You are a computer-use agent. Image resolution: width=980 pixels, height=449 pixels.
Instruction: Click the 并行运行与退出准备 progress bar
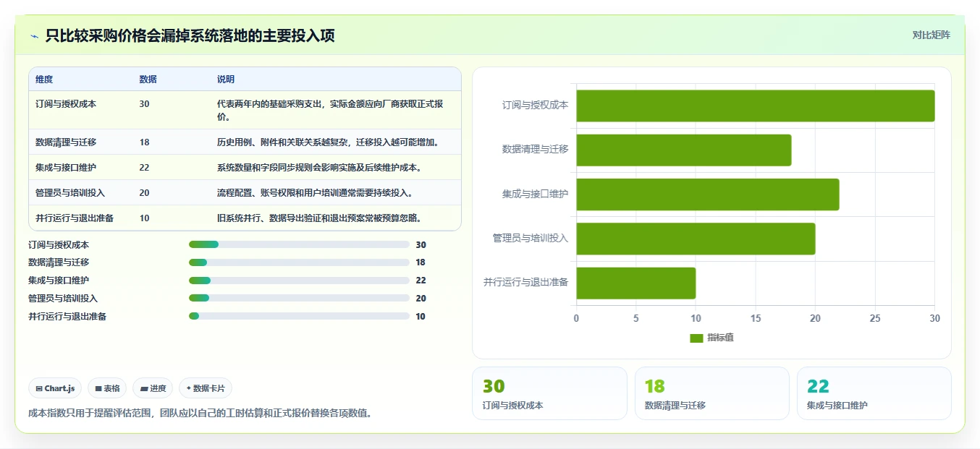click(299, 316)
